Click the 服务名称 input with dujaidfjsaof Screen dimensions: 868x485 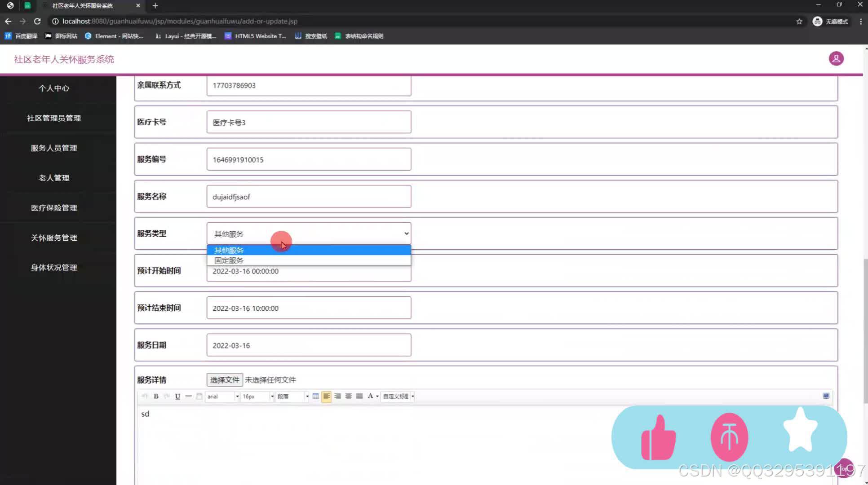[309, 197]
